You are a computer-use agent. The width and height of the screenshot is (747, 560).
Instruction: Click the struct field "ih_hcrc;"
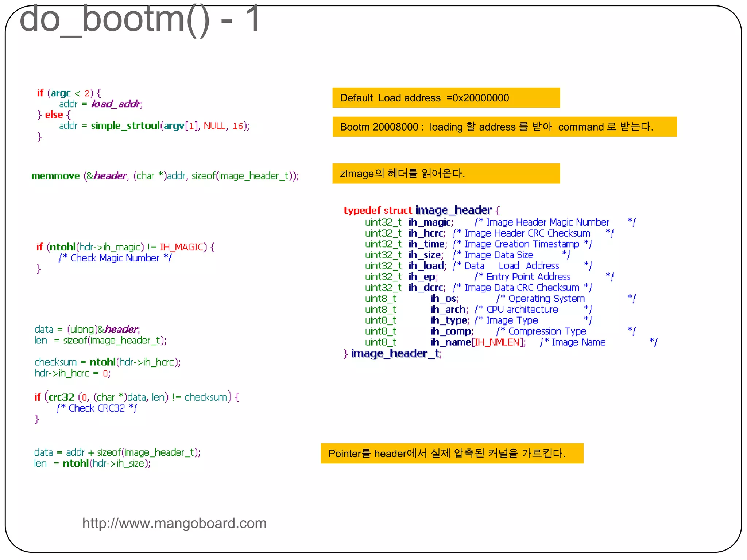[427, 233]
